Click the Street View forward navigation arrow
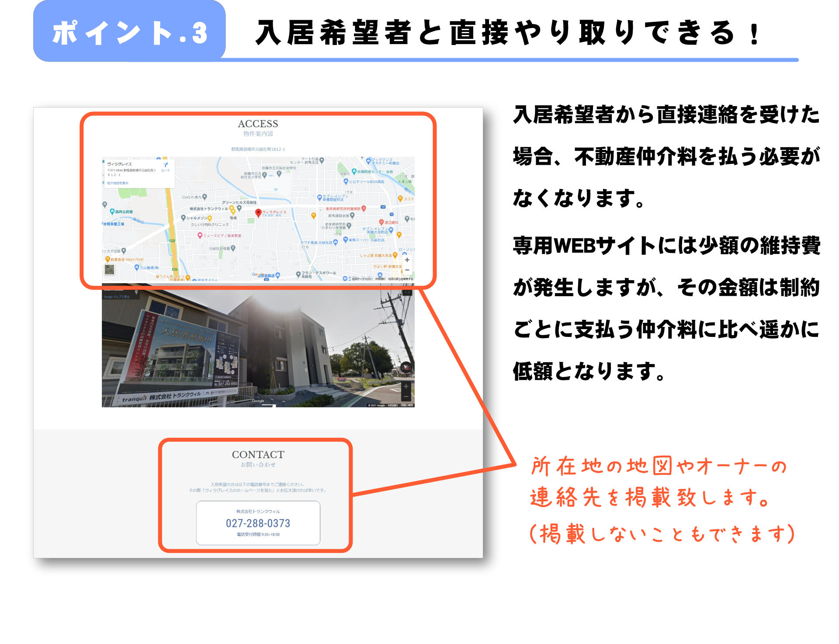Viewport: 839px width, 644px height. pos(268,405)
